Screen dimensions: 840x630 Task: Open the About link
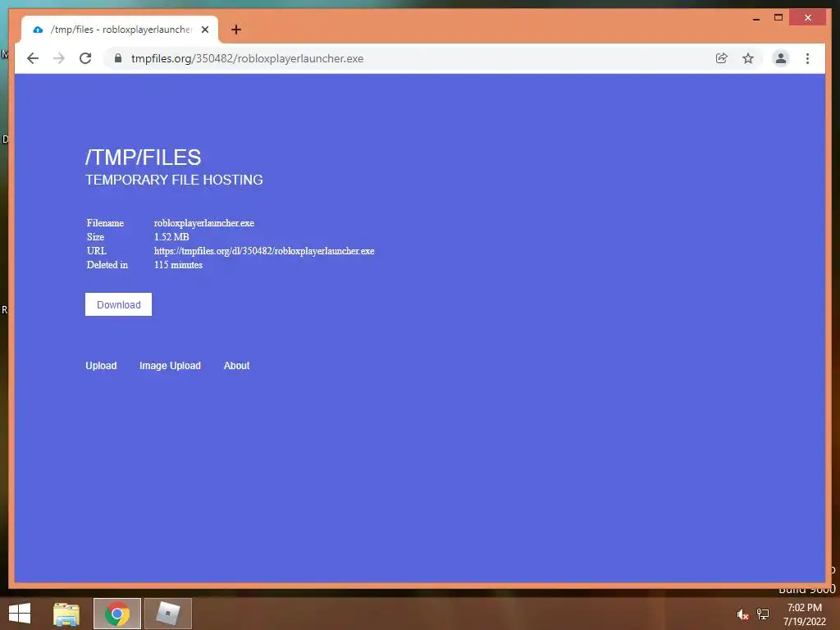click(236, 365)
